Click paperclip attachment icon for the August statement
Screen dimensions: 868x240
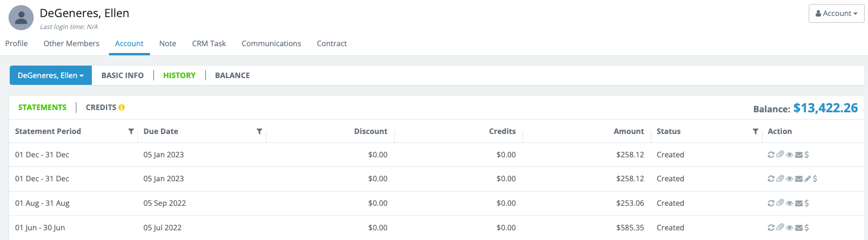[x=780, y=203]
